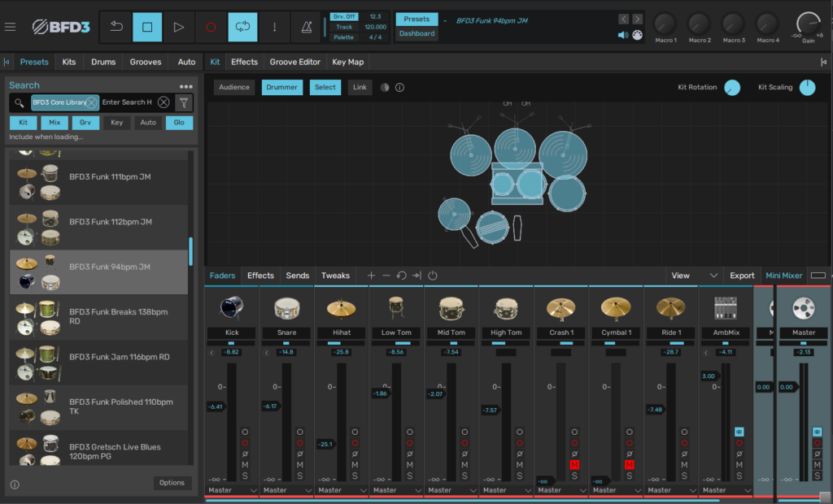Click the Stop button in transport
The width and height of the screenshot is (833, 504).
coord(147,27)
